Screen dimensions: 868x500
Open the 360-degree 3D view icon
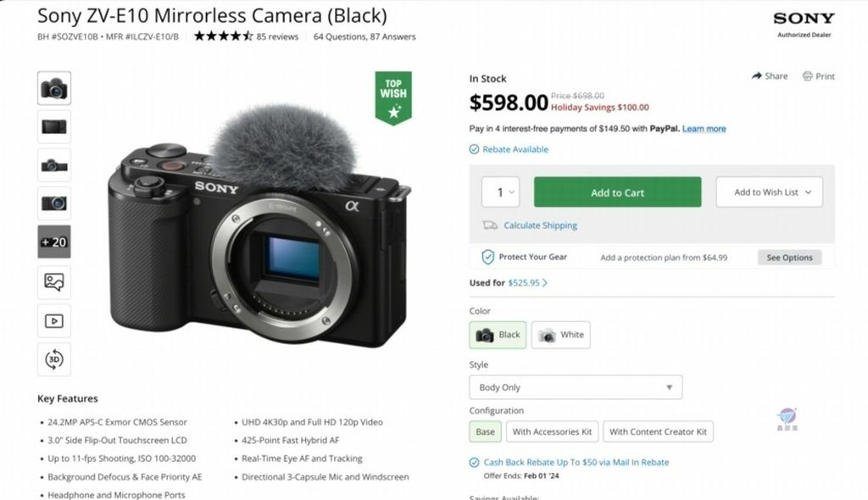point(53,359)
